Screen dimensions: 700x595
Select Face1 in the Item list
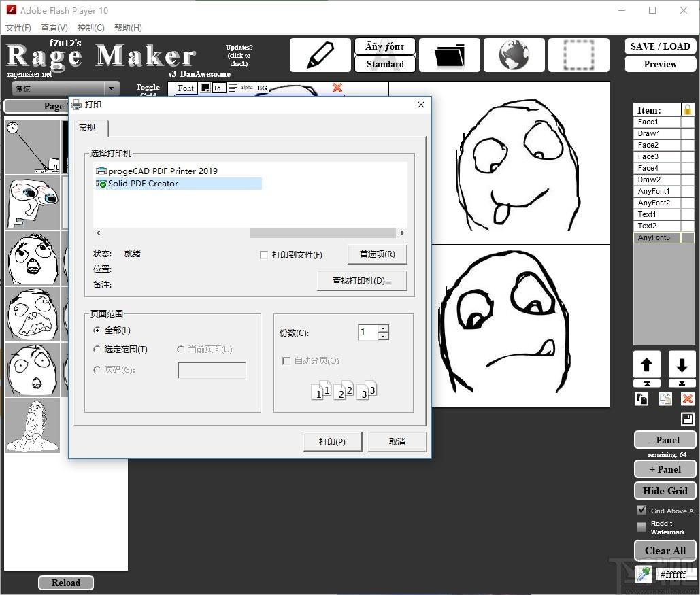click(x=656, y=122)
